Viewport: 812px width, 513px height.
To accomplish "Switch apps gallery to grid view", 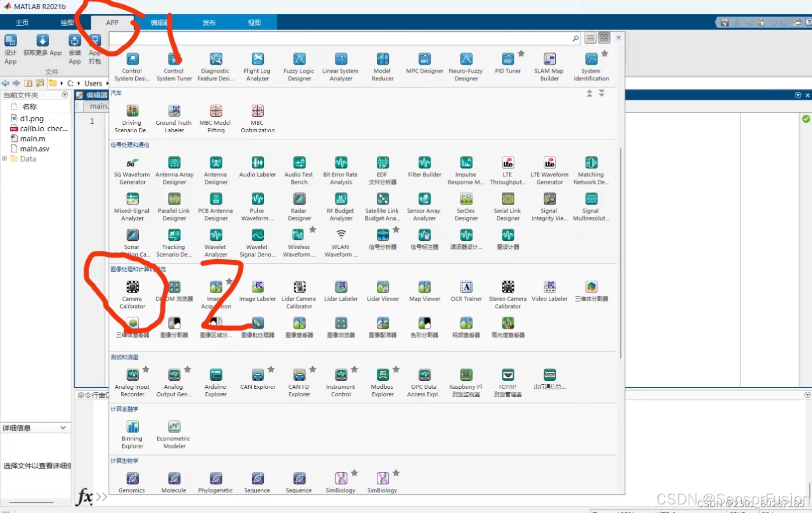I will (604, 38).
